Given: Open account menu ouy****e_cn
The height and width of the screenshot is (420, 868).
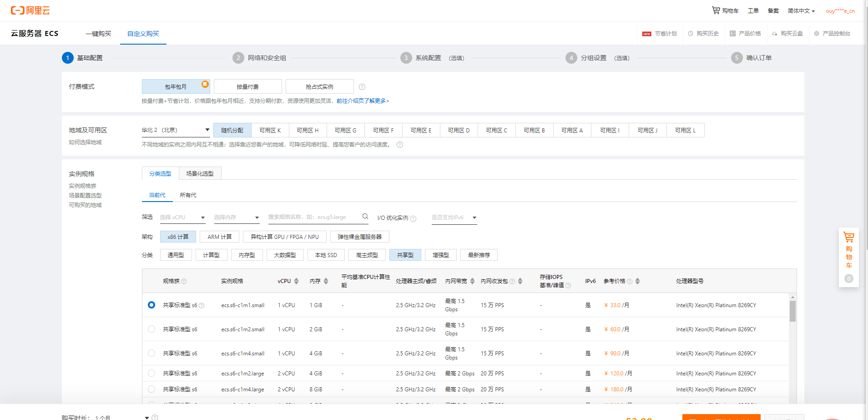Looking at the screenshot, I should tap(840, 11).
